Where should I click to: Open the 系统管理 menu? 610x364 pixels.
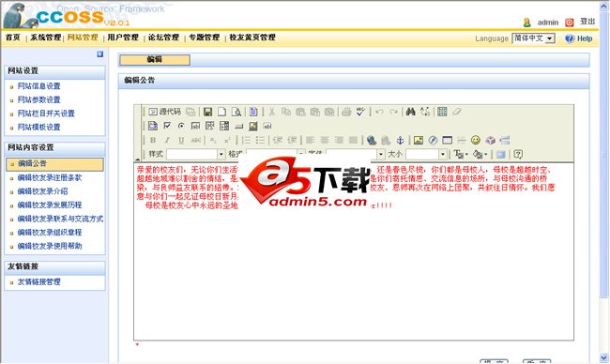click(46, 38)
